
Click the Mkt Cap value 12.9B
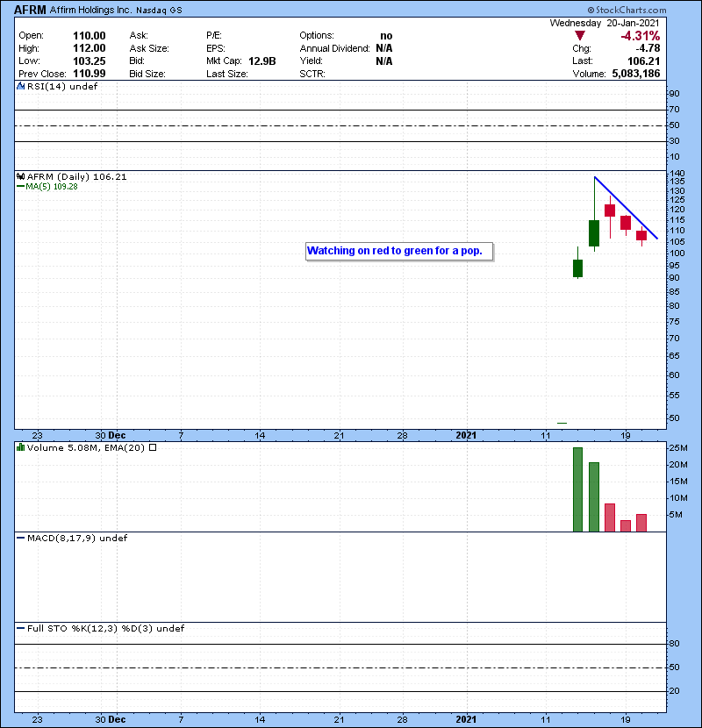262,61
